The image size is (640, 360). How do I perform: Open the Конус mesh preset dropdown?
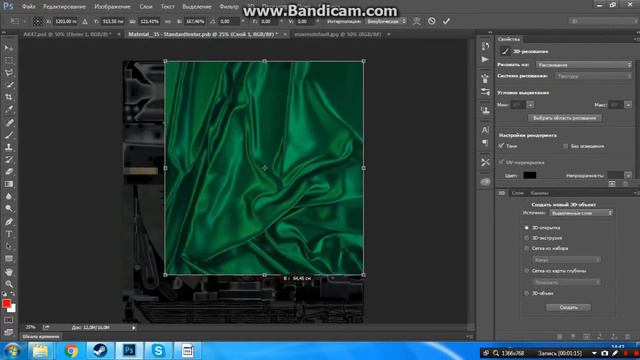click(x=566, y=260)
